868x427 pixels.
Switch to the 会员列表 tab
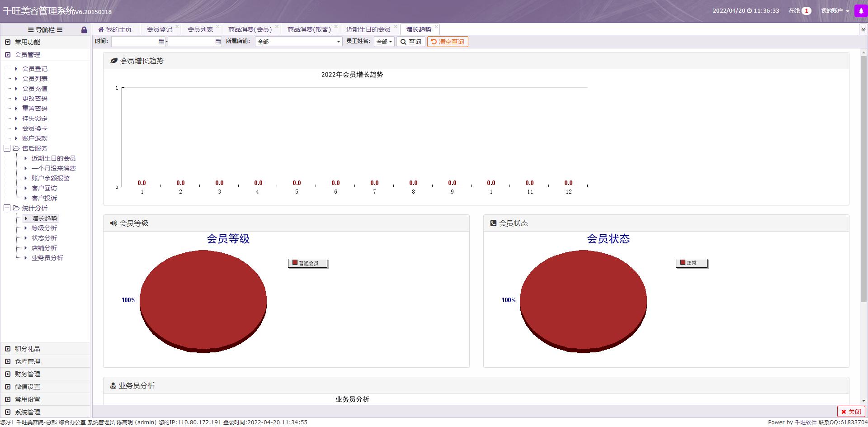200,29
